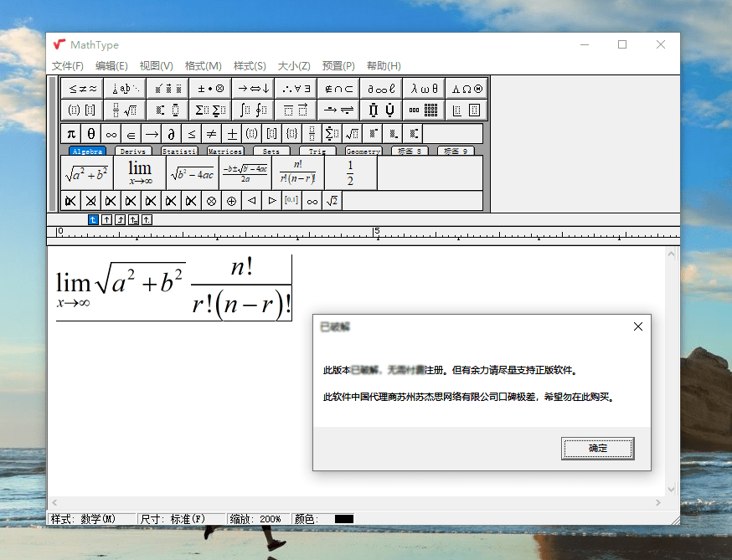Insert the right arrow symbol

point(152,135)
